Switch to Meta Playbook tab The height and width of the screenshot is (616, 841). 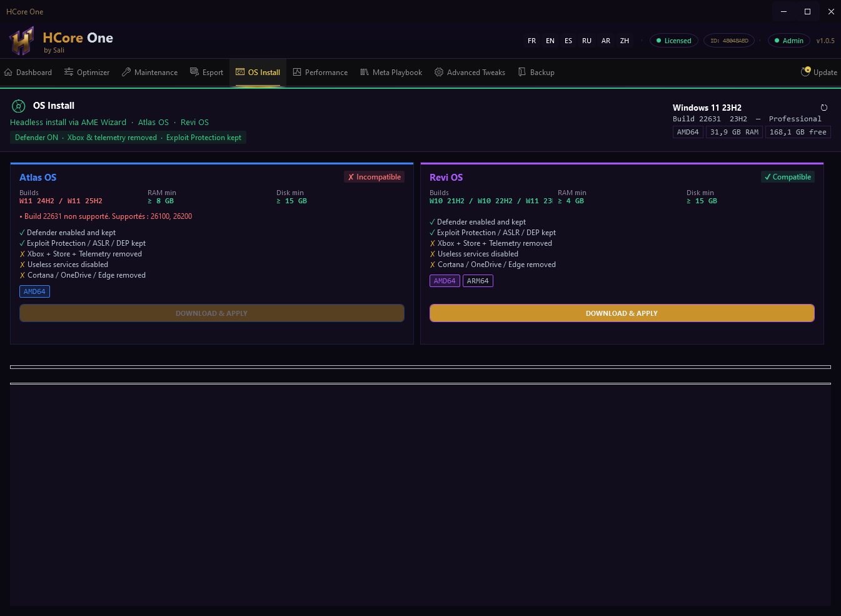391,73
